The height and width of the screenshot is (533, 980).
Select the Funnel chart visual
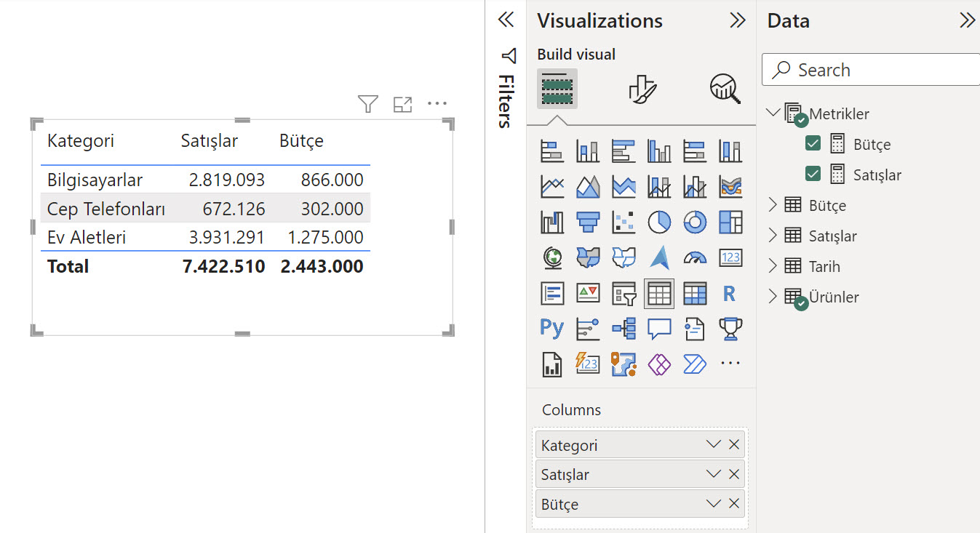coord(588,222)
